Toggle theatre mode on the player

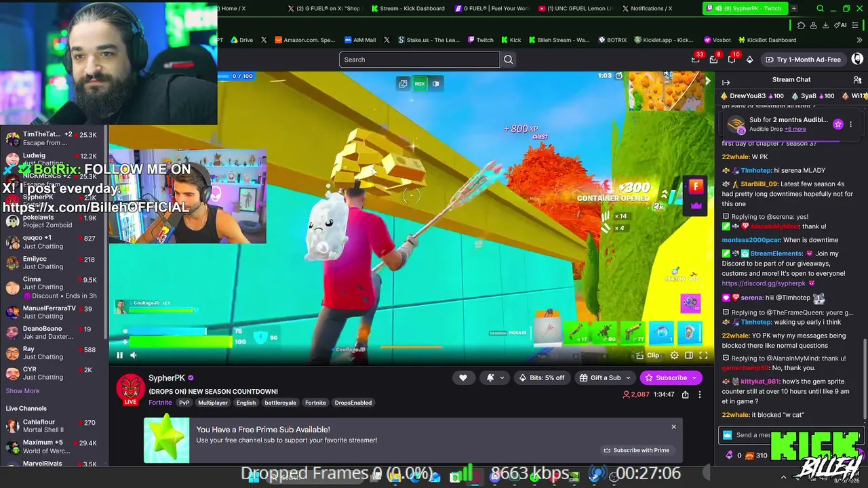coord(689,355)
